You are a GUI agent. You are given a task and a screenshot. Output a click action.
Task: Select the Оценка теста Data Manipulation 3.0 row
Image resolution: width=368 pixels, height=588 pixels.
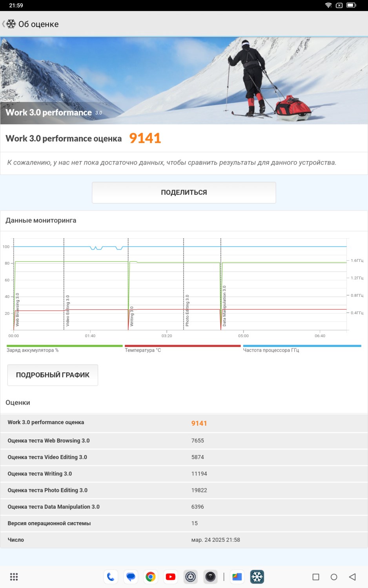point(184,506)
